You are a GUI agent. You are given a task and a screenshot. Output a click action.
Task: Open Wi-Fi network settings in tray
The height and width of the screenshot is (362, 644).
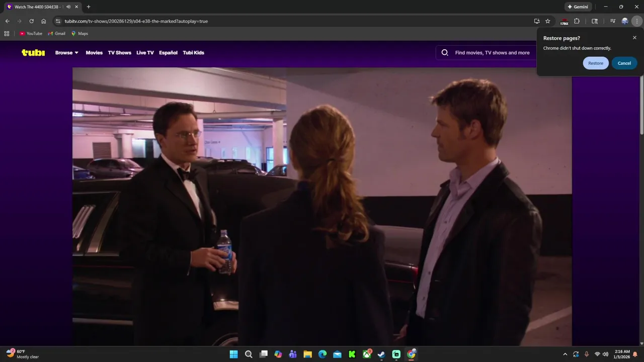(597, 354)
